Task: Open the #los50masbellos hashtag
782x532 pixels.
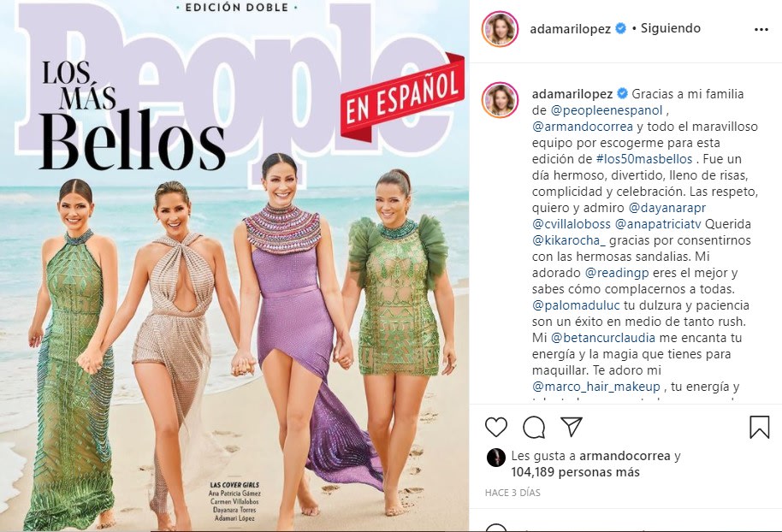Action: pos(644,159)
